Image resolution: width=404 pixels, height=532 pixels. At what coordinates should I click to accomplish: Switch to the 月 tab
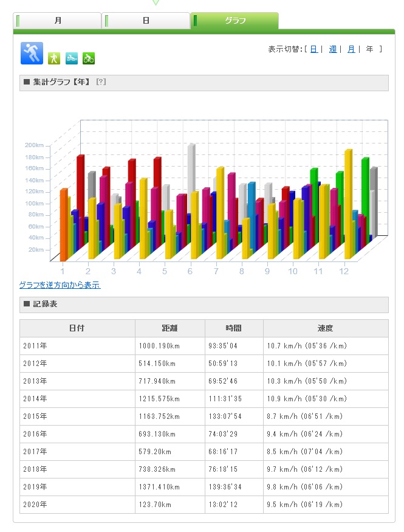57,21
